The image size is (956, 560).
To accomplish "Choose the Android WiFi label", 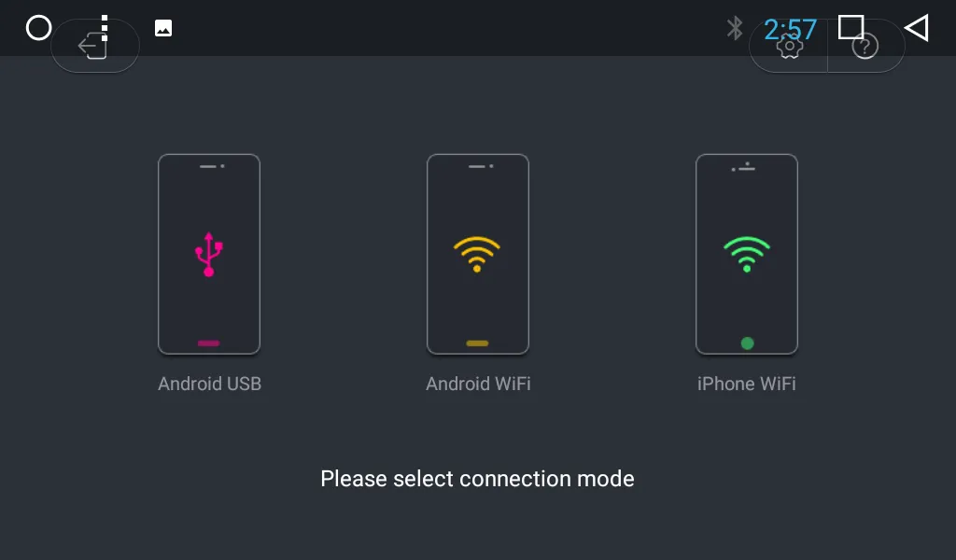I will coord(478,384).
